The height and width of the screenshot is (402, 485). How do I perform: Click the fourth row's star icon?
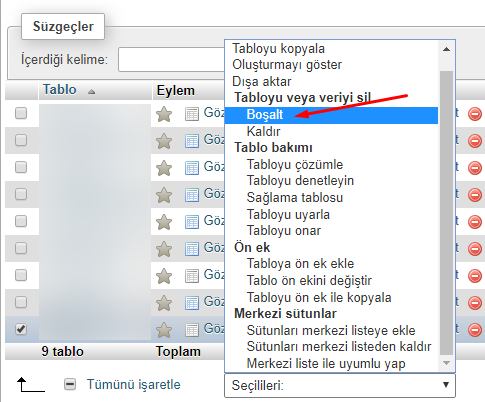tap(164, 195)
